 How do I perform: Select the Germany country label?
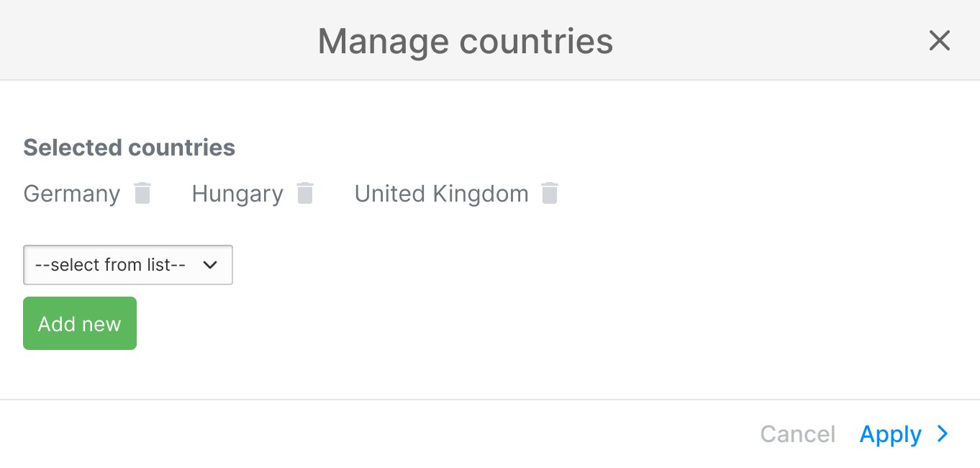[x=72, y=194]
